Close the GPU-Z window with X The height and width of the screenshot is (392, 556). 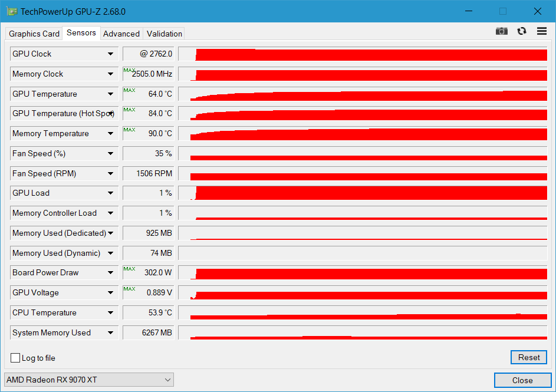[538, 11]
